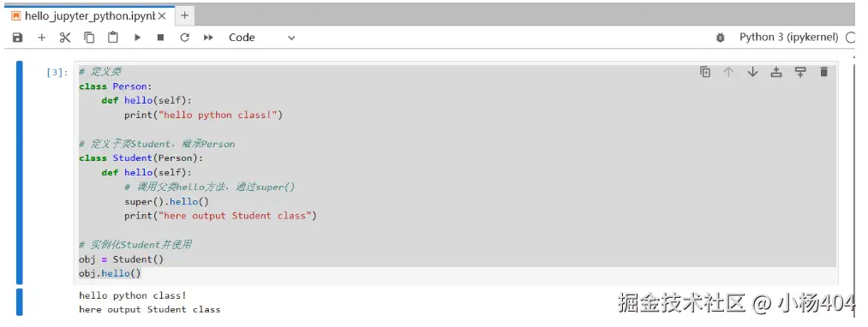Switch kernel via Python 3 (ipykernel) label
Screen dimensions: 868x327
click(789, 38)
